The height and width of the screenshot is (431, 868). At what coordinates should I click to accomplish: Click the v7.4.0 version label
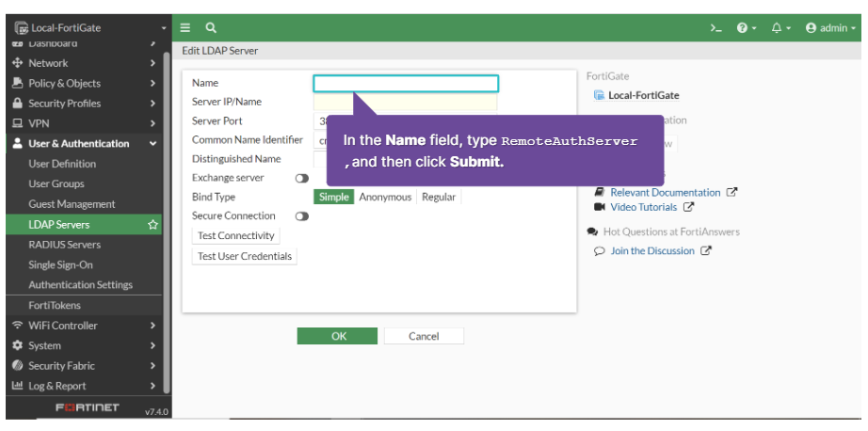pos(156,411)
